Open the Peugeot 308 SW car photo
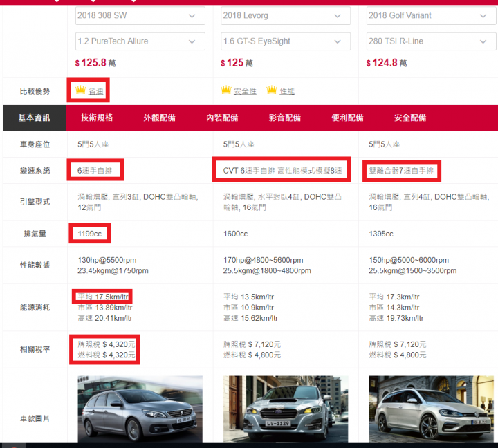Viewport: 498px width, 448px height. [x=140, y=409]
